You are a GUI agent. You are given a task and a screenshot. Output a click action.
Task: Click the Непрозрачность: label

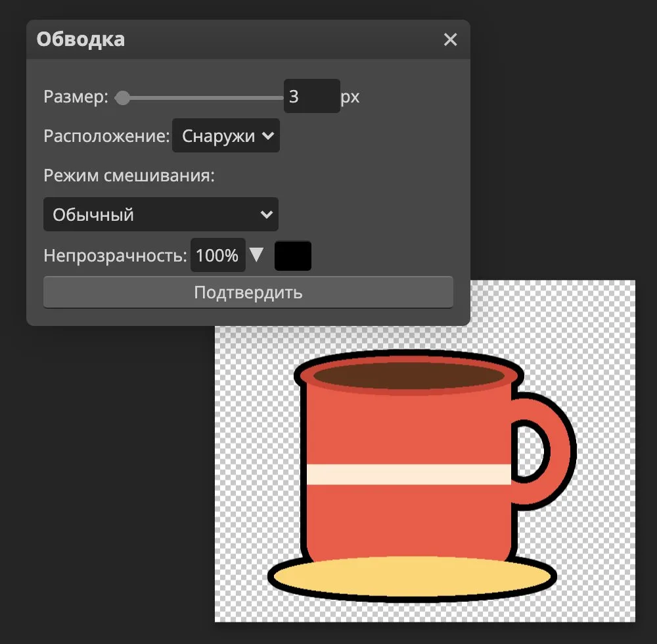(x=115, y=255)
